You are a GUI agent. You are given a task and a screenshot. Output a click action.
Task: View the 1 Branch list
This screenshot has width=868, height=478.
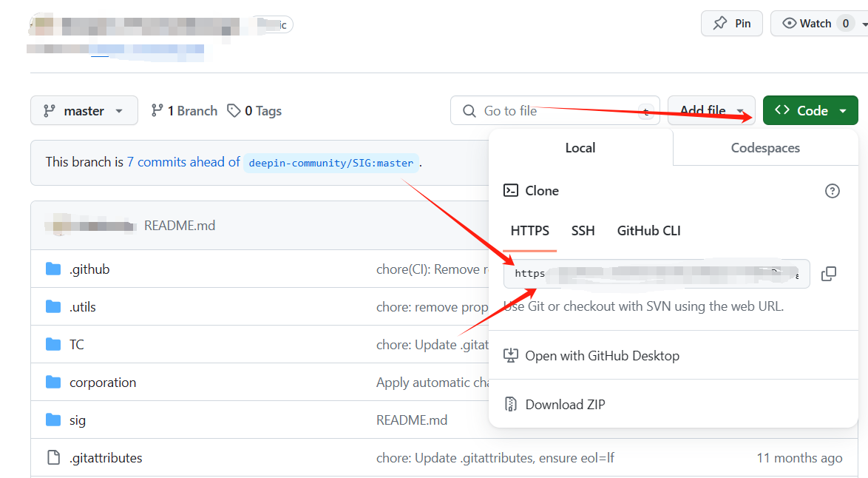click(184, 111)
